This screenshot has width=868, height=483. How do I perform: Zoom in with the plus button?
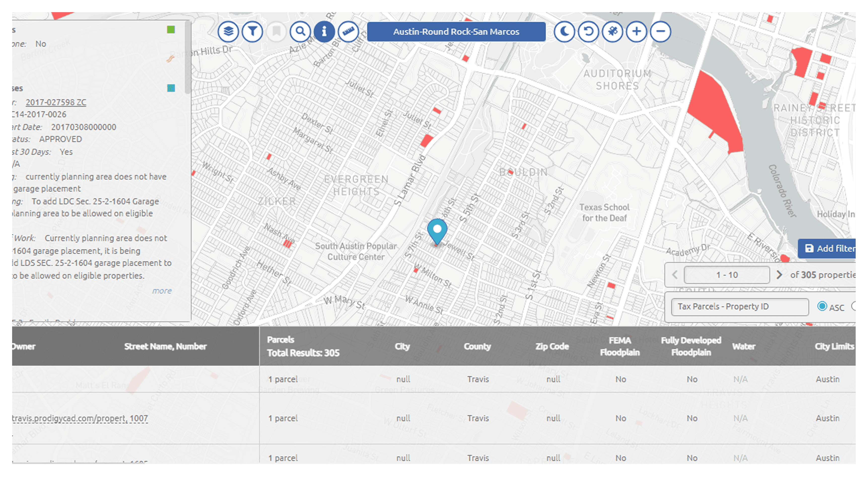(636, 32)
